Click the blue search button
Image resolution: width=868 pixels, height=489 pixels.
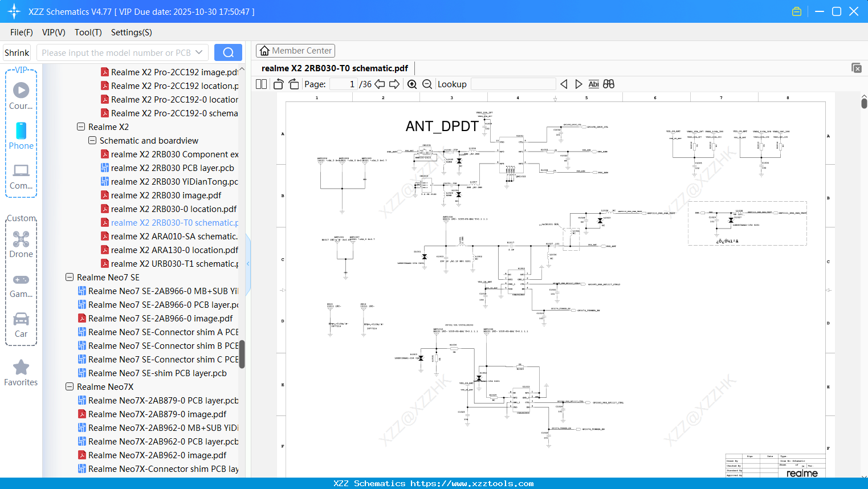(228, 52)
